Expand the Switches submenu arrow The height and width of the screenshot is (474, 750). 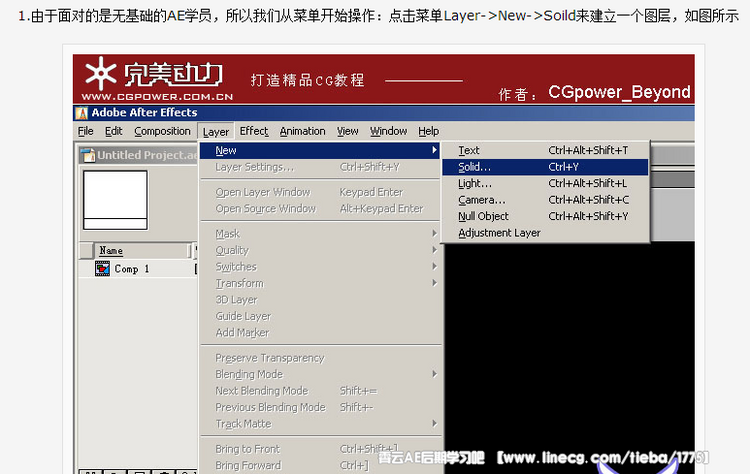pos(434,266)
